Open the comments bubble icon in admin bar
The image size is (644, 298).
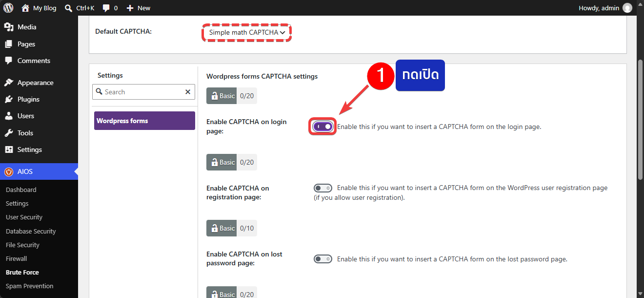tap(106, 8)
